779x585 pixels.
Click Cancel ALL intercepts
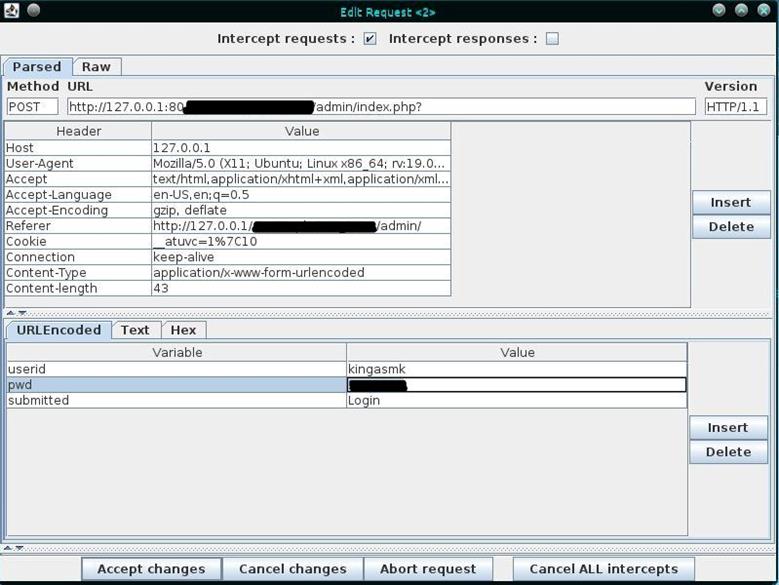(x=604, y=569)
